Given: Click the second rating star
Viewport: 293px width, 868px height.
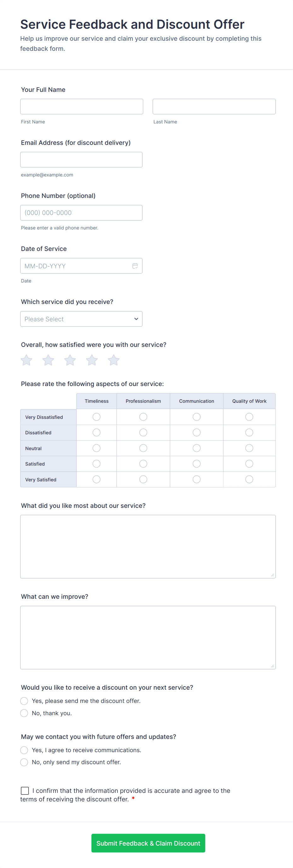Looking at the screenshot, I should (48, 360).
